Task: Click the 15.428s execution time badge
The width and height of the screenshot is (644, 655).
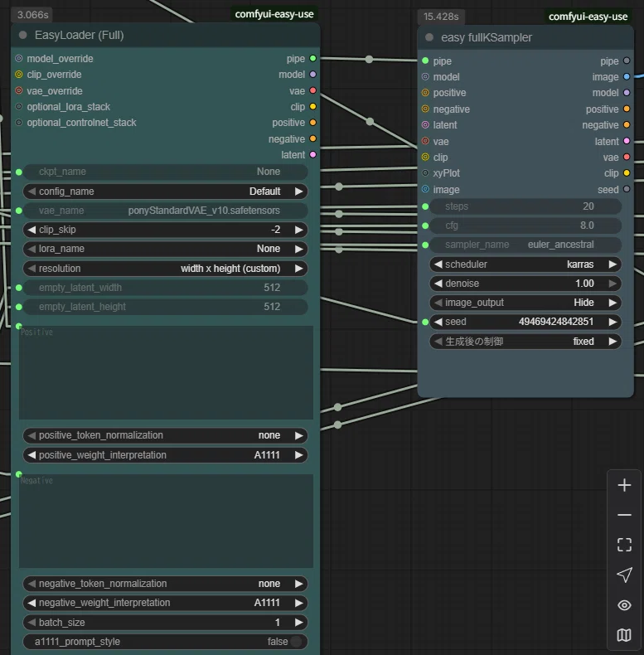Action: (441, 17)
